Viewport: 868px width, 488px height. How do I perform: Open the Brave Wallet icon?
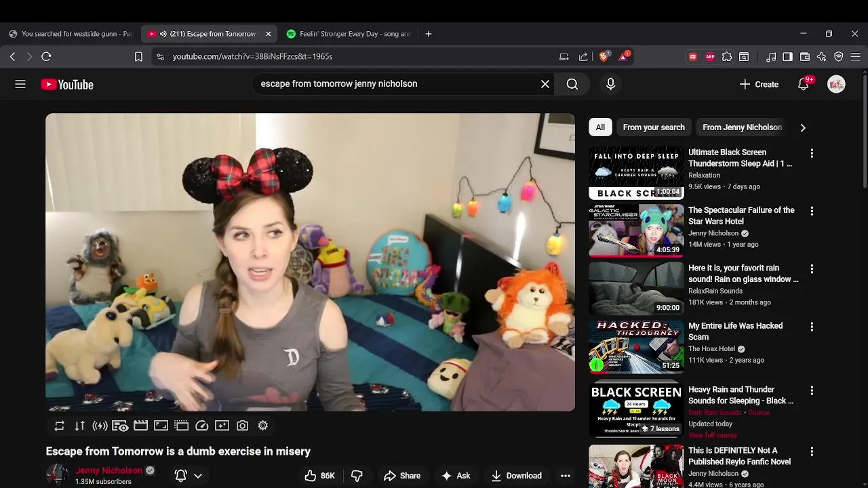805,57
